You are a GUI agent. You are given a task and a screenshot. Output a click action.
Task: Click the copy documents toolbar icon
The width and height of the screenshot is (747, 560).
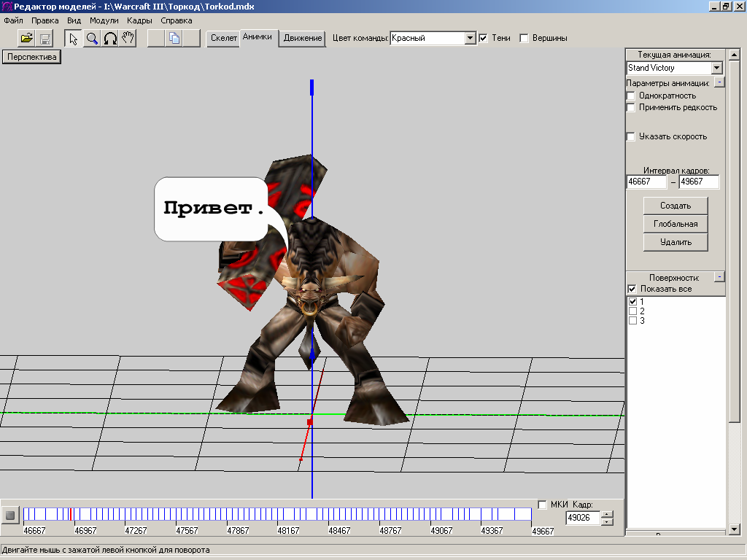pyautogui.click(x=174, y=39)
